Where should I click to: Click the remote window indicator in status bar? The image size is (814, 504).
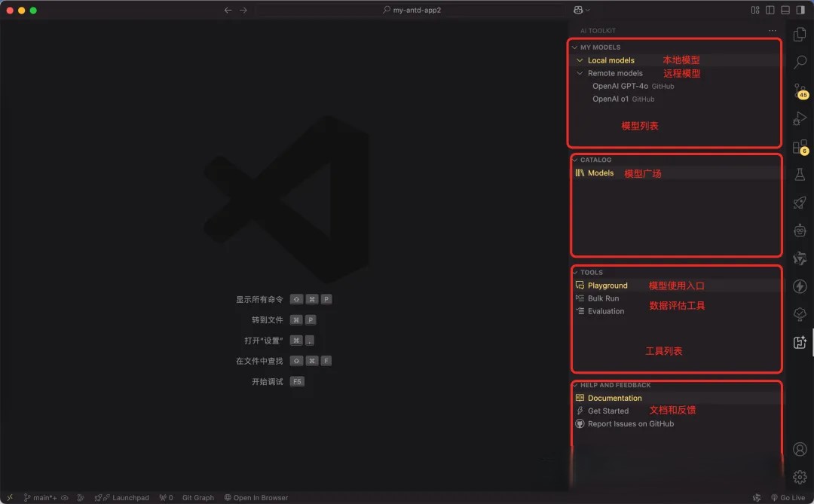(10, 497)
